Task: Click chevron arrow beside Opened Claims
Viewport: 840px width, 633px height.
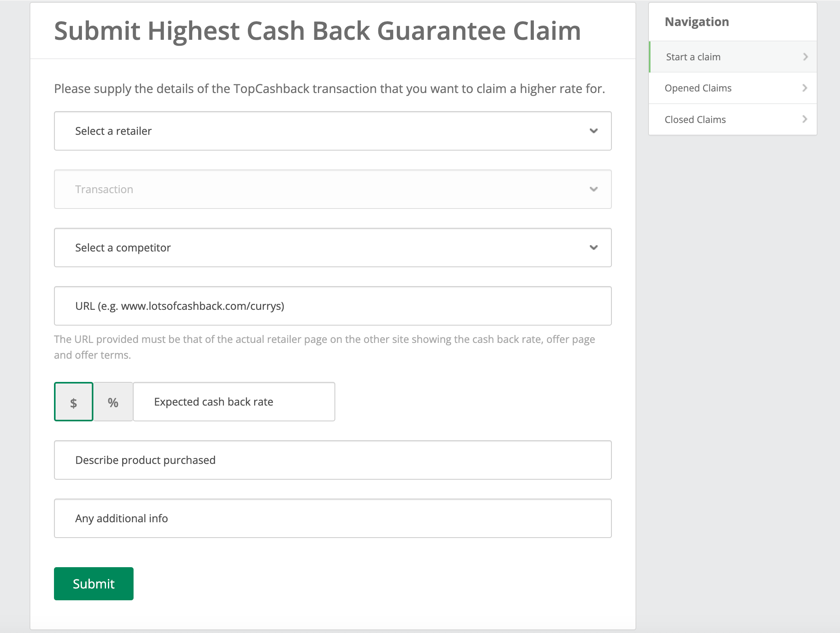Action: pyautogui.click(x=805, y=88)
